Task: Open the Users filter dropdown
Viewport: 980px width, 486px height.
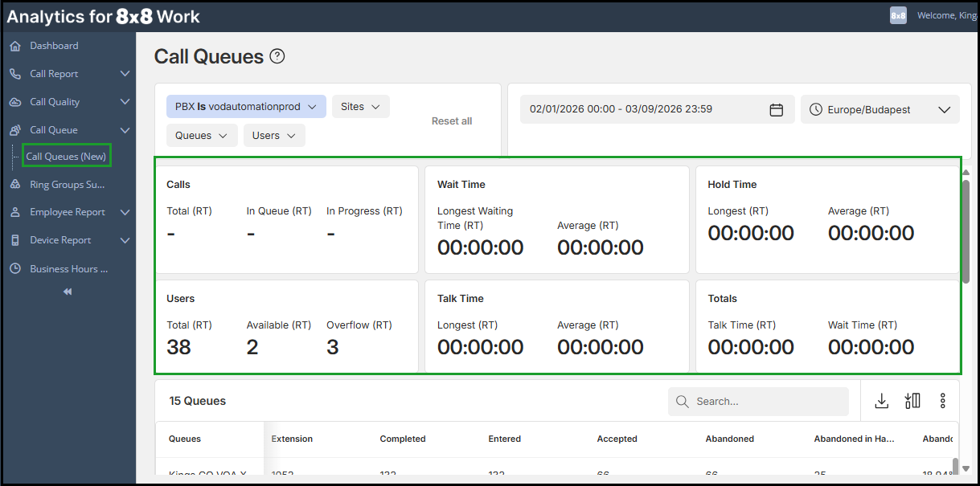Action: pos(273,136)
